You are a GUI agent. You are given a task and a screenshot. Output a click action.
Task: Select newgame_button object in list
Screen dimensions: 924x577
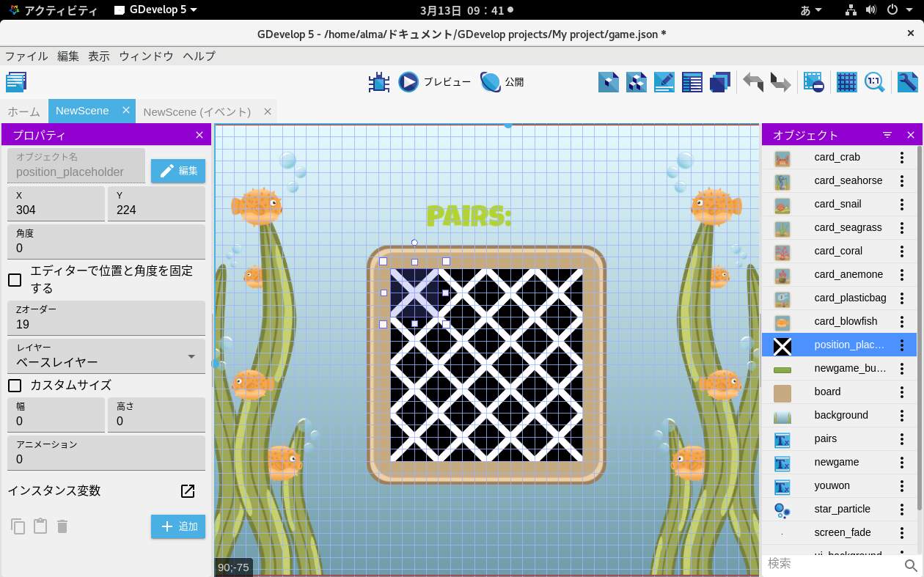[840, 368]
